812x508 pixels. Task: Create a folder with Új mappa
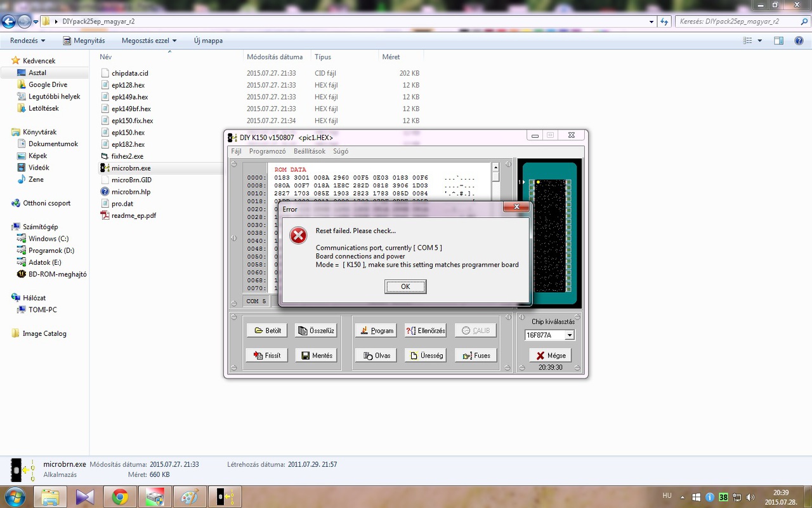pos(208,41)
